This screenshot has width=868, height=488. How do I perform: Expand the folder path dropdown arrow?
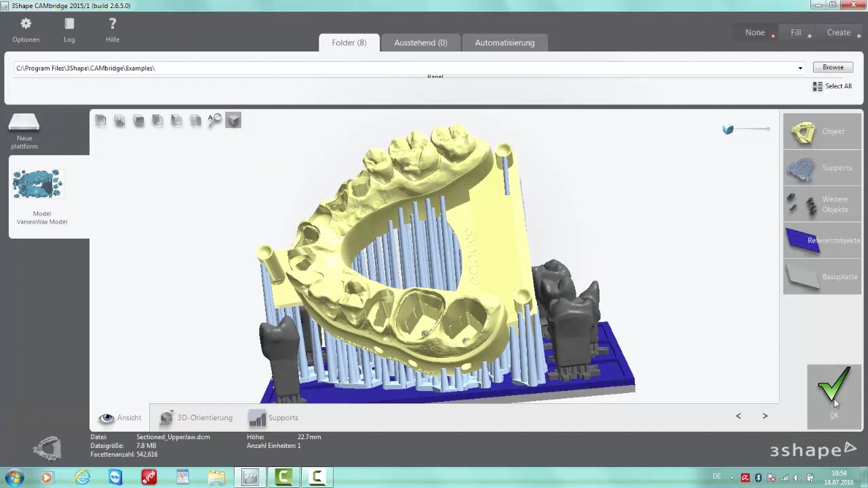coord(800,68)
